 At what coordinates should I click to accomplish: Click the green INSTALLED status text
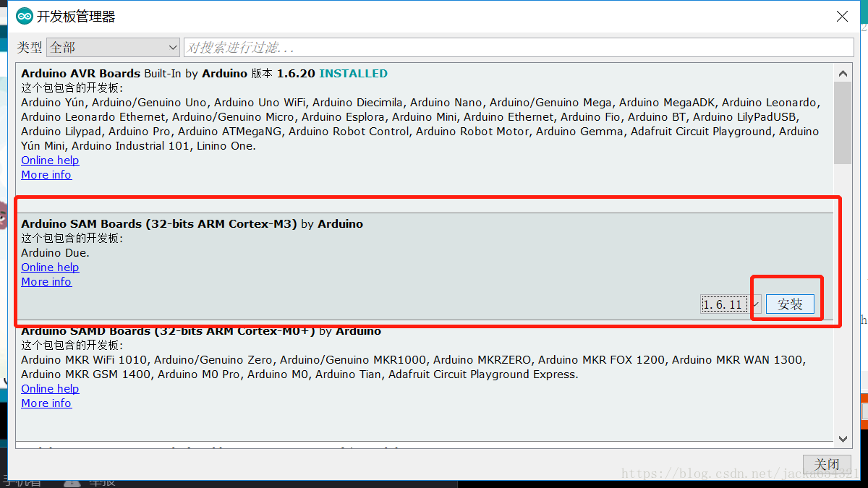[353, 74]
